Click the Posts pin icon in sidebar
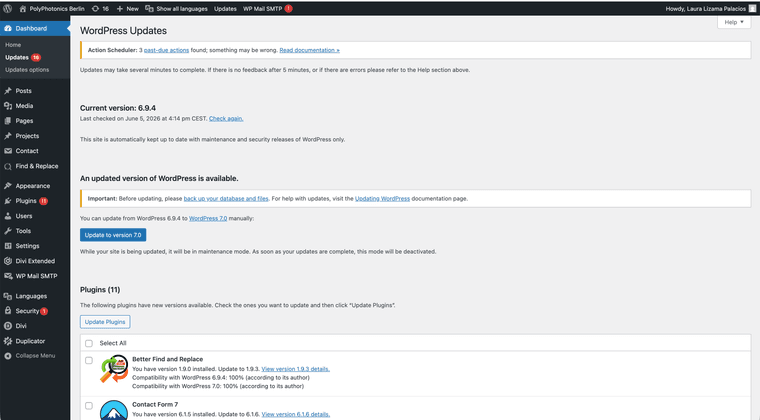 pyautogui.click(x=8, y=91)
